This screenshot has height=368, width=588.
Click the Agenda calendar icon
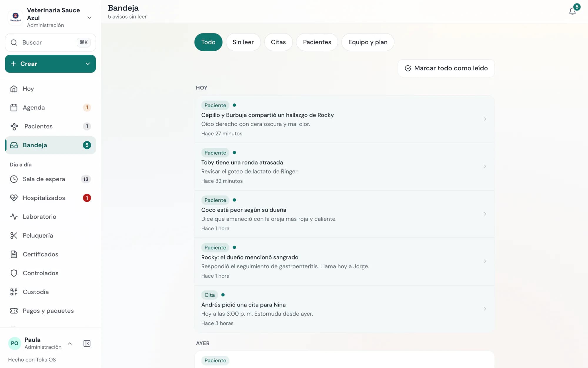14,107
